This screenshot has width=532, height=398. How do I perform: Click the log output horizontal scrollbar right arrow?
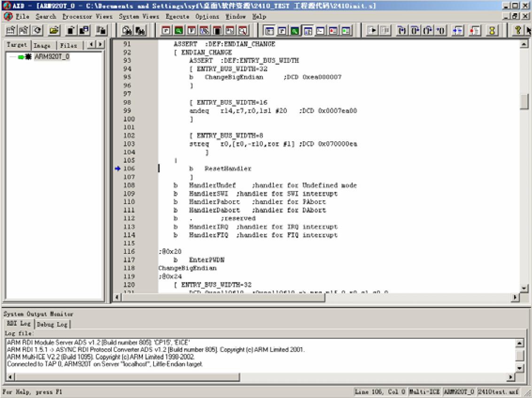511,377
